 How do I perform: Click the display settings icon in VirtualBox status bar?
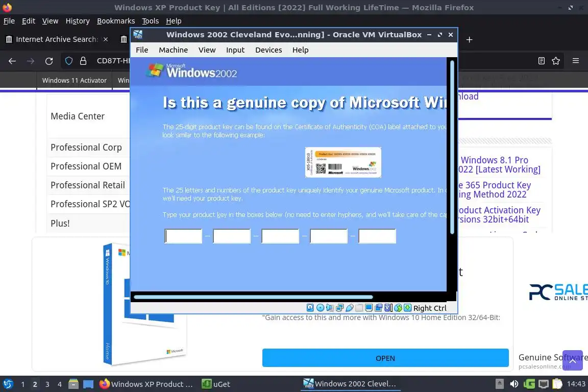coord(369,308)
